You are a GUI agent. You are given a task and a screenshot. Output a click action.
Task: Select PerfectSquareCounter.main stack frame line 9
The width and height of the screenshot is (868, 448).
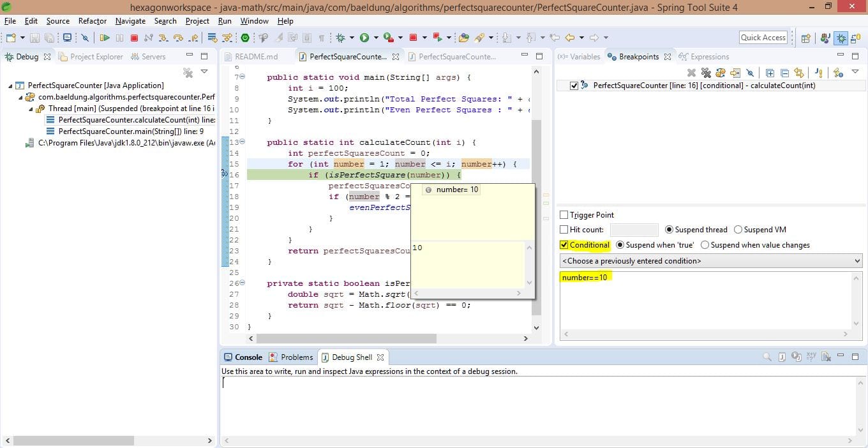click(130, 131)
